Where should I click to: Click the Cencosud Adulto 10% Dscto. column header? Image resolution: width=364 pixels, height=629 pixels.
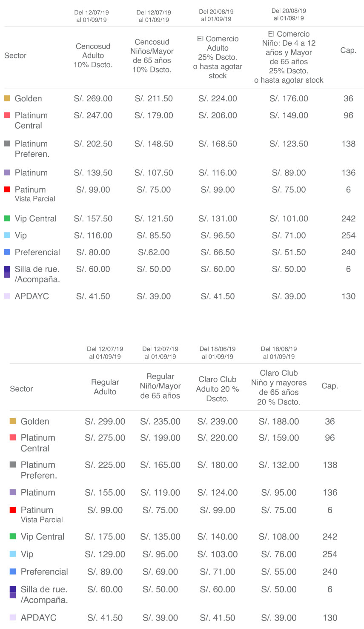[x=93, y=55]
